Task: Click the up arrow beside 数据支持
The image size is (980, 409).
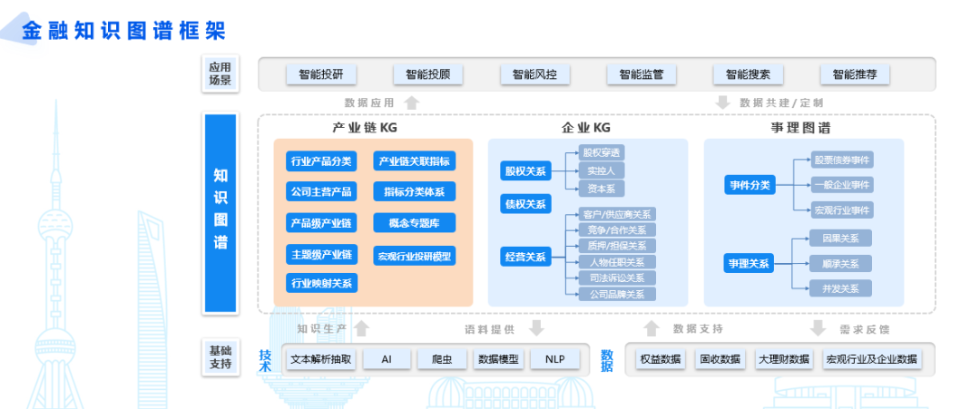Action: click(x=652, y=328)
